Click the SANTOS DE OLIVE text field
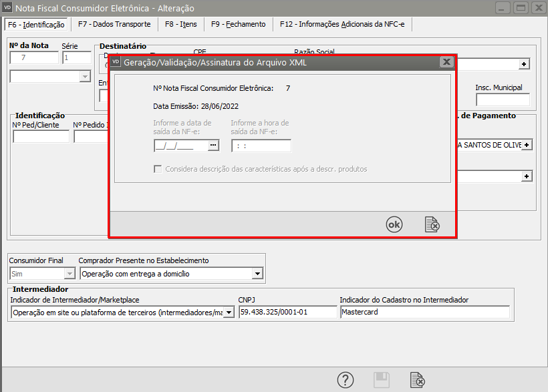The height and width of the screenshot is (392, 548). coord(489,145)
